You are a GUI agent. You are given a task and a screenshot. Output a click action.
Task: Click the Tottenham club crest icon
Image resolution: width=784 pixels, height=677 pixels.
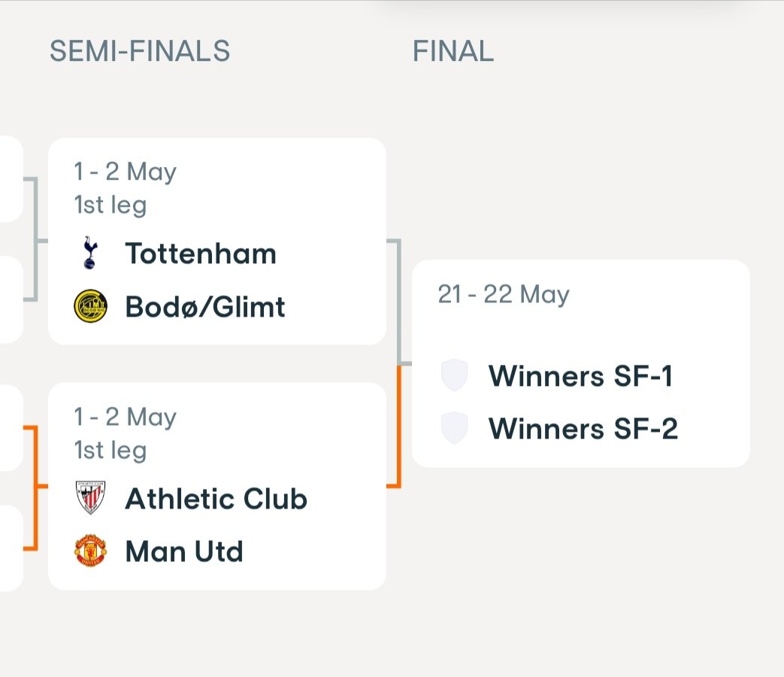[90, 253]
